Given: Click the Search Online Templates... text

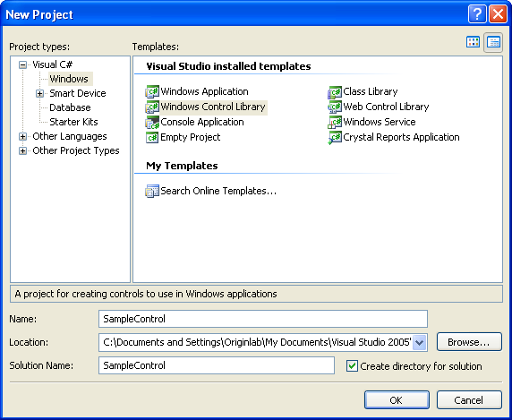Looking at the screenshot, I should coord(218,191).
